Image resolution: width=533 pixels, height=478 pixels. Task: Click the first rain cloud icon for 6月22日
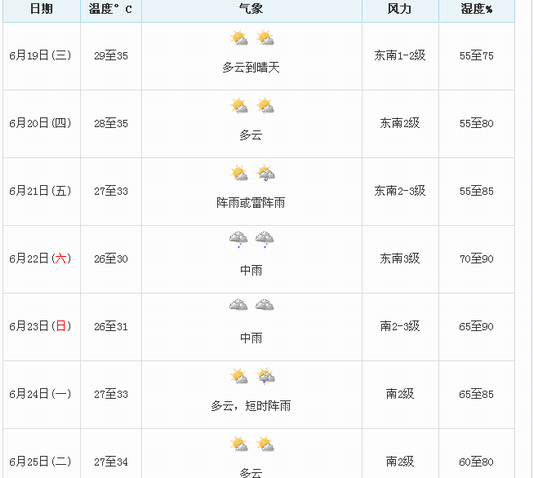(239, 239)
